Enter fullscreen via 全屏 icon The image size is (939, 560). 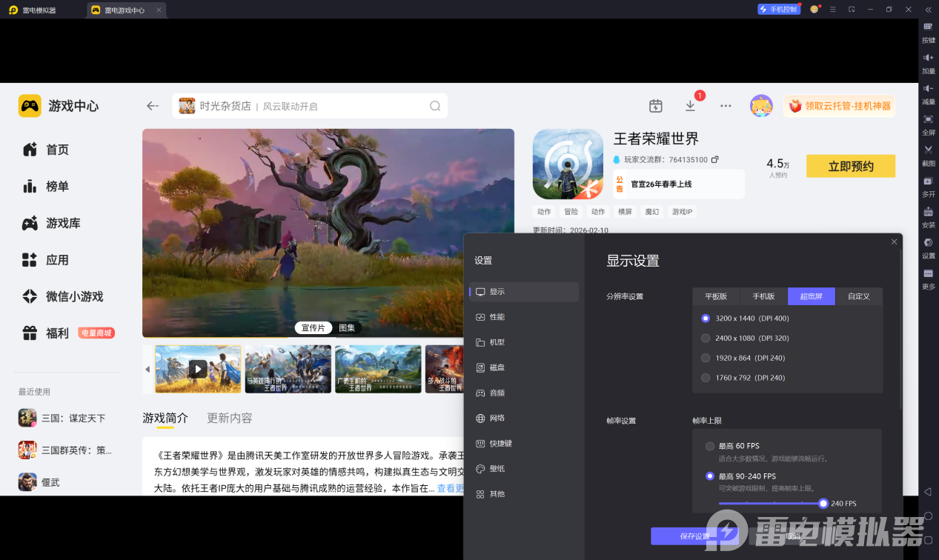tap(928, 125)
